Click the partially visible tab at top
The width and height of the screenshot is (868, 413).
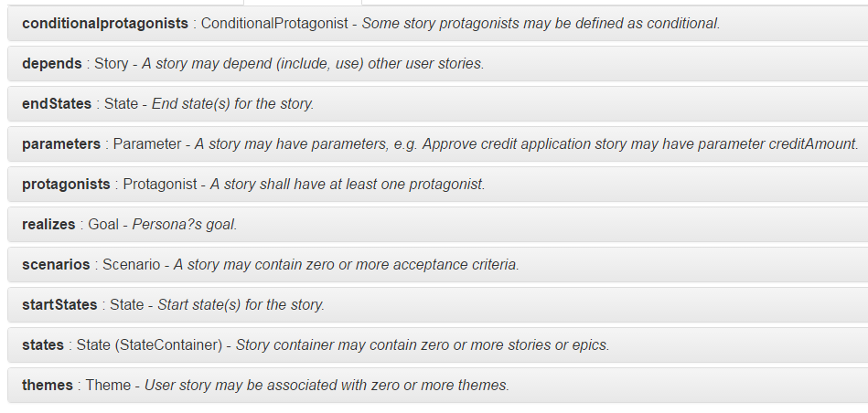(303, 2)
